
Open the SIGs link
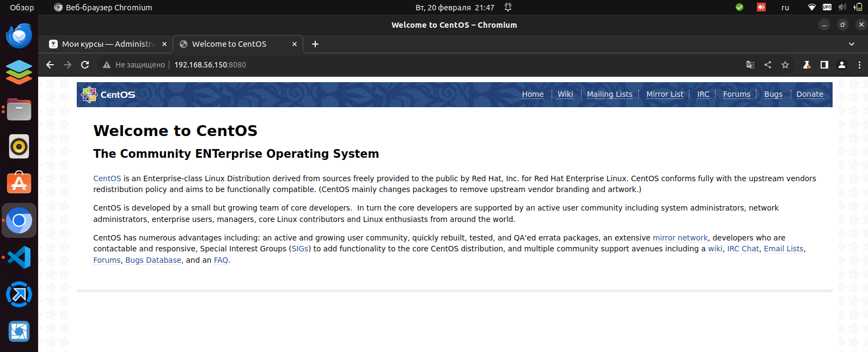(x=300, y=249)
